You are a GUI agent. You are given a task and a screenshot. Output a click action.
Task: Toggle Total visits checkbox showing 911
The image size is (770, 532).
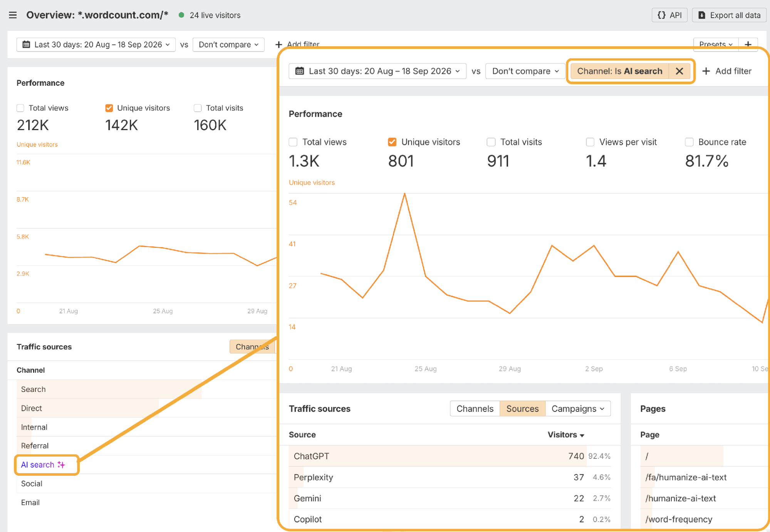point(491,142)
